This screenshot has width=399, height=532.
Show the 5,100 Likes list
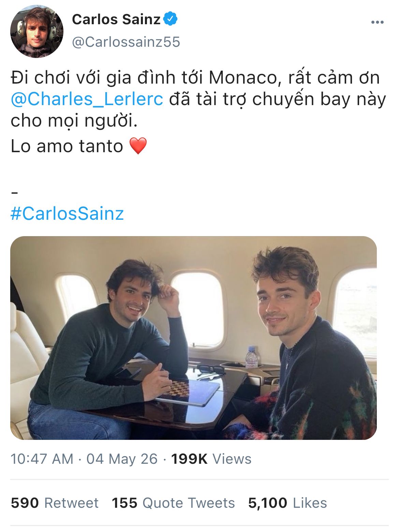287,503
